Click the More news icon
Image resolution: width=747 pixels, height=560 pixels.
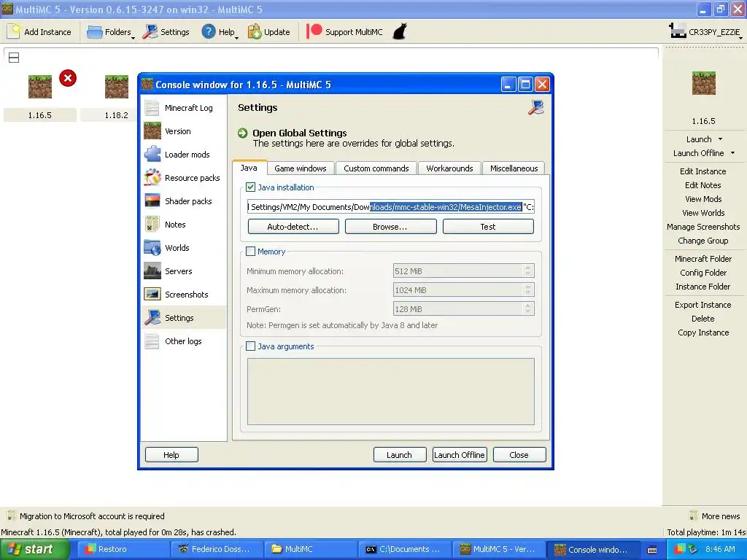click(694, 516)
